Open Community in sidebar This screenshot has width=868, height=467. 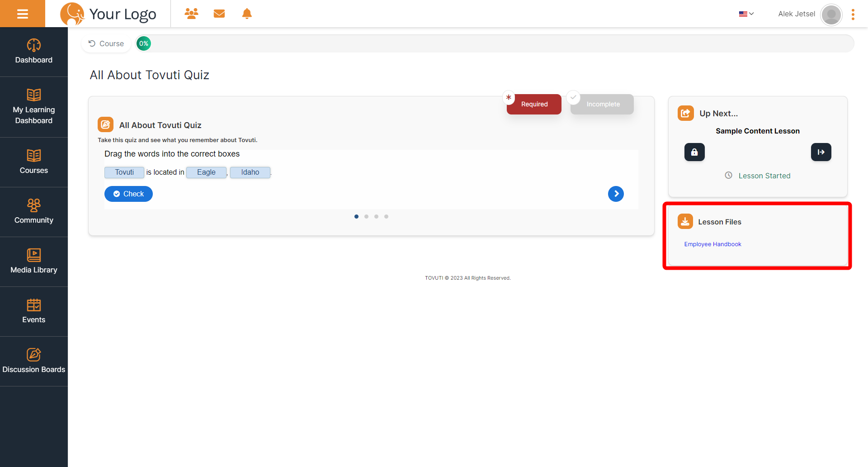[34, 212]
